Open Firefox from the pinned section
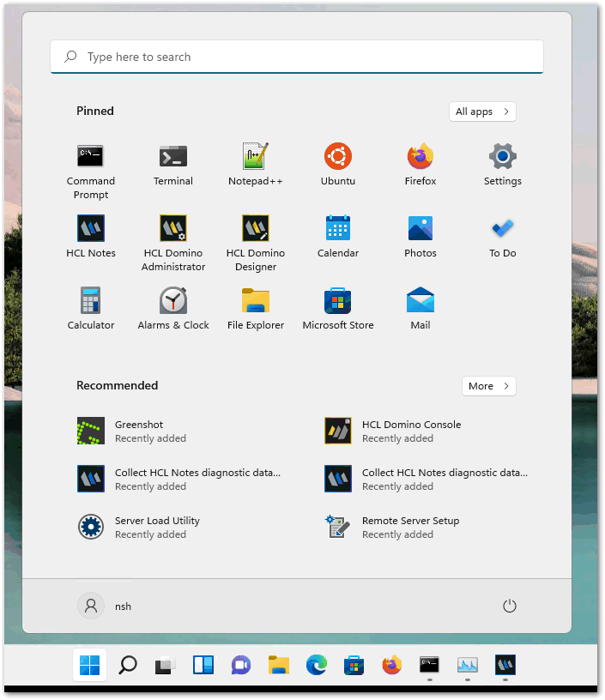This screenshot has width=605, height=700. tap(420, 165)
